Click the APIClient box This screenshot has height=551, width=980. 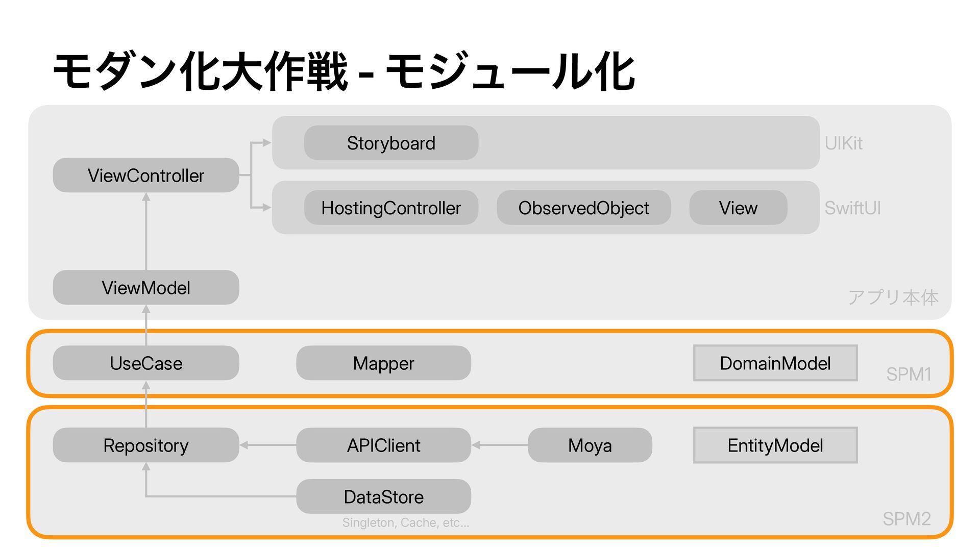(383, 445)
